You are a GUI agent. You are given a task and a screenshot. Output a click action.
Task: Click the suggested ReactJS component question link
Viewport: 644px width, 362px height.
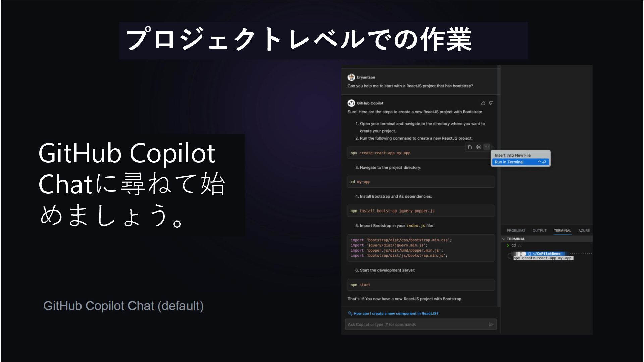click(x=396, y=314)
